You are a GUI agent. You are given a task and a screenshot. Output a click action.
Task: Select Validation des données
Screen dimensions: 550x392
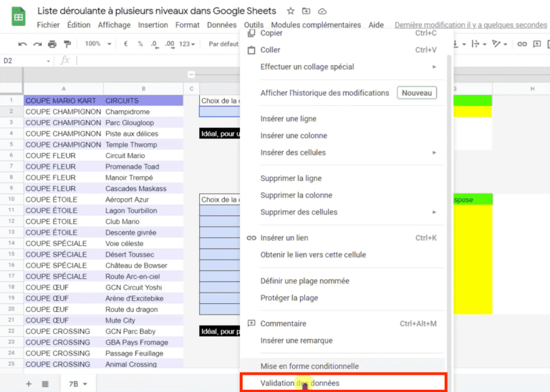[344, 383]
